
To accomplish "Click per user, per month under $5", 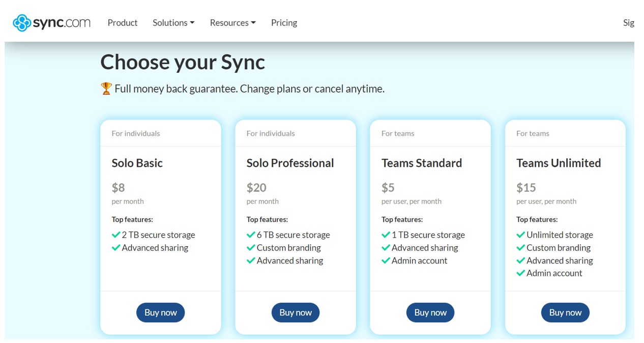I will point(412,202).
